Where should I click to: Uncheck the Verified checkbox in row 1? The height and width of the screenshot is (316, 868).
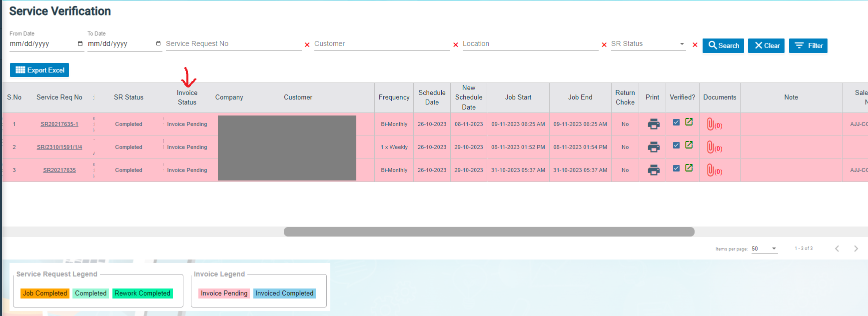(676, 122)
